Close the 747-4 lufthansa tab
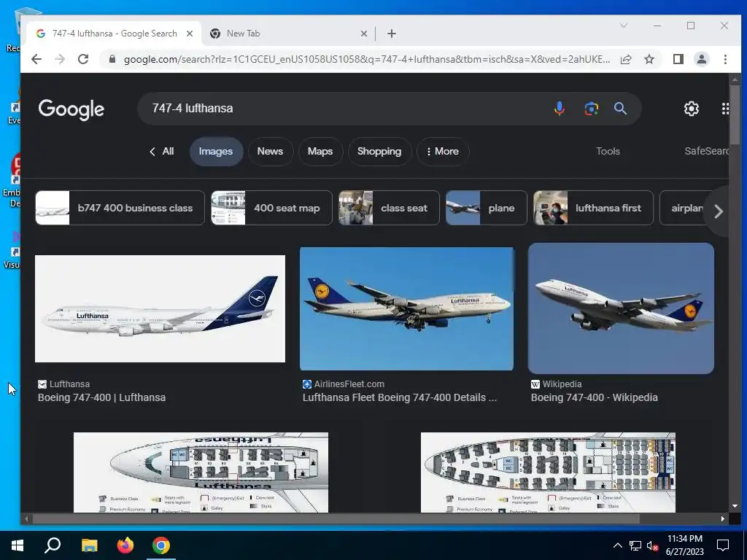Screen dimensions: 747x560 tap(190, 34)
